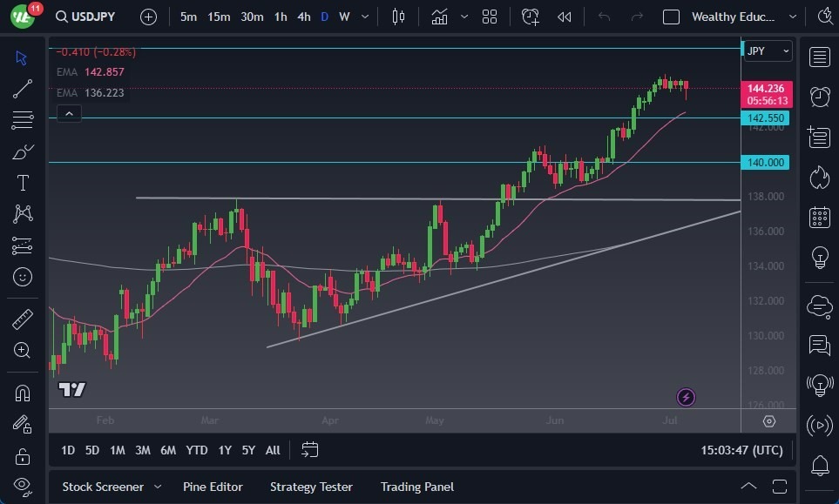Open chart settings with the gear icon

768,421
